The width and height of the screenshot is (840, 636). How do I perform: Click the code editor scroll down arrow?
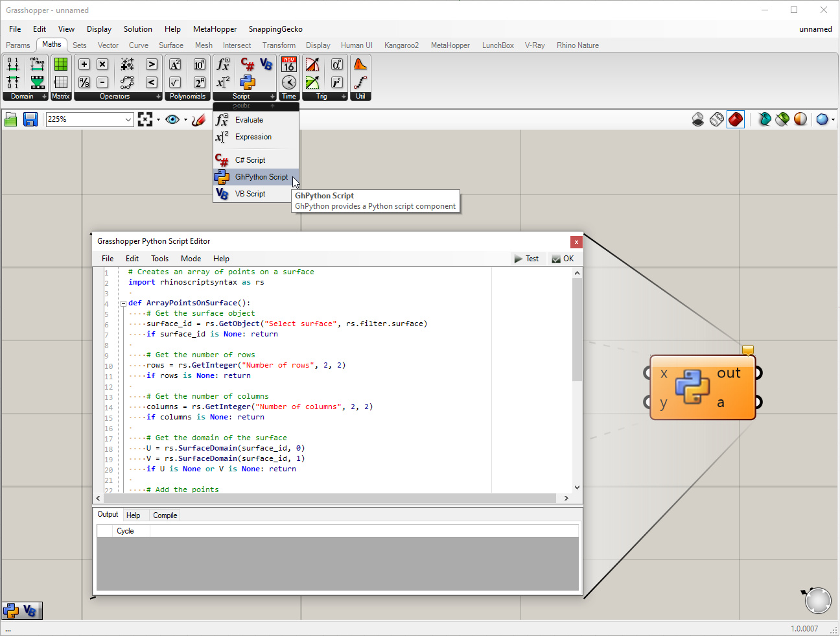coord(577,488)
